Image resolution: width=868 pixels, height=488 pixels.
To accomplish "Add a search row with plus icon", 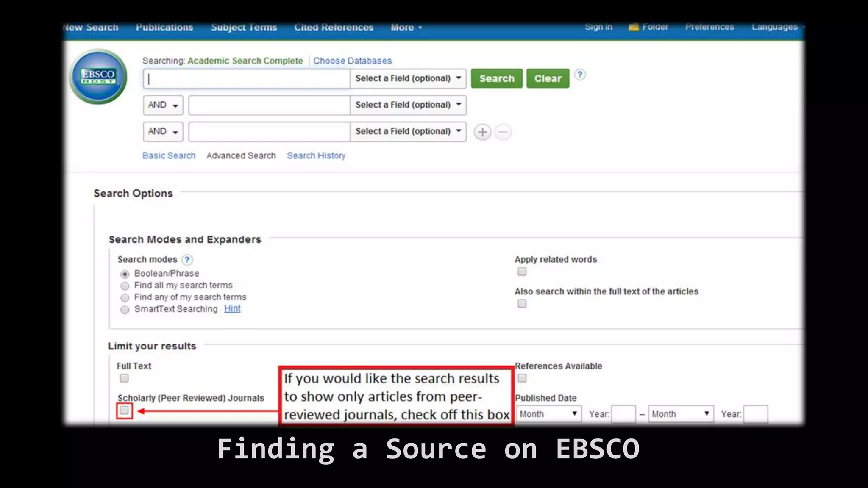I will [482, 132].
